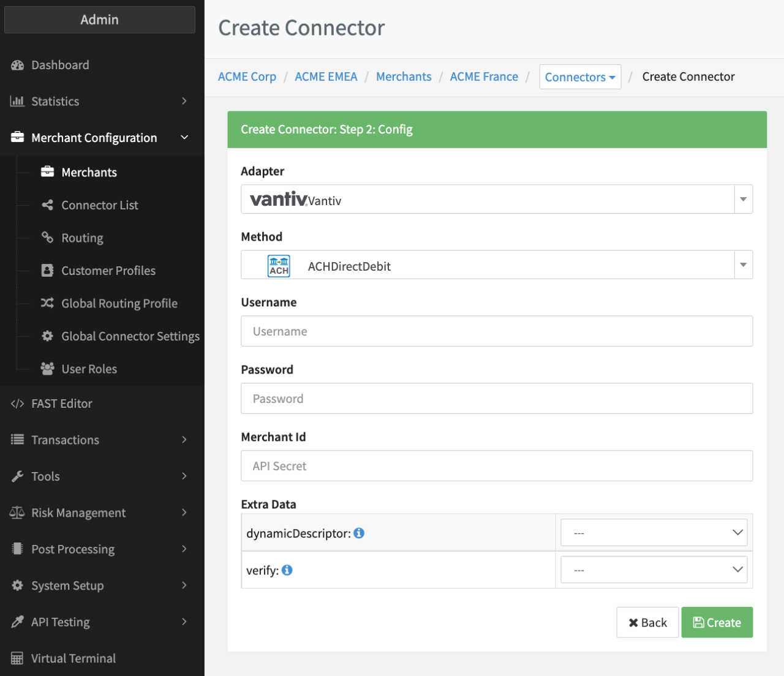Collapse the Merchant Configuration section chevron
784x676 pixels.
point(184,137)
